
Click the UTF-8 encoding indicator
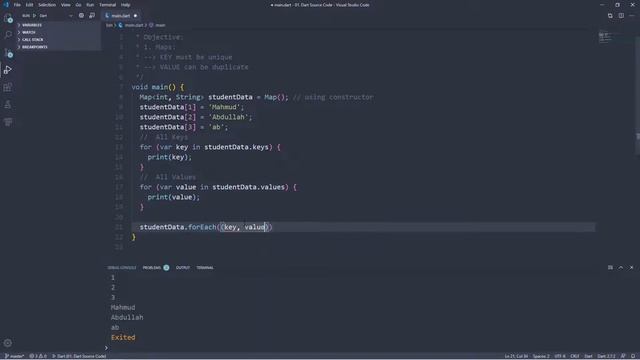[x=560, y=356]
